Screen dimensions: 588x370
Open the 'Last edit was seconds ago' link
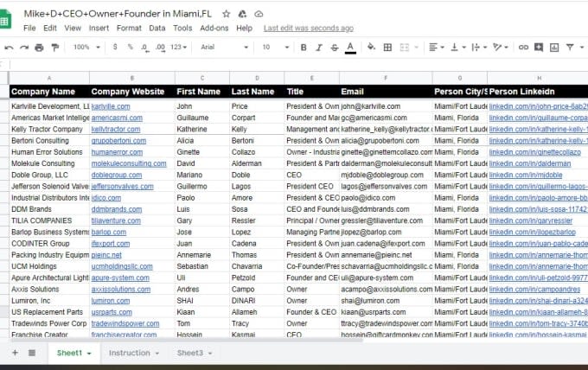pos(308,29)
